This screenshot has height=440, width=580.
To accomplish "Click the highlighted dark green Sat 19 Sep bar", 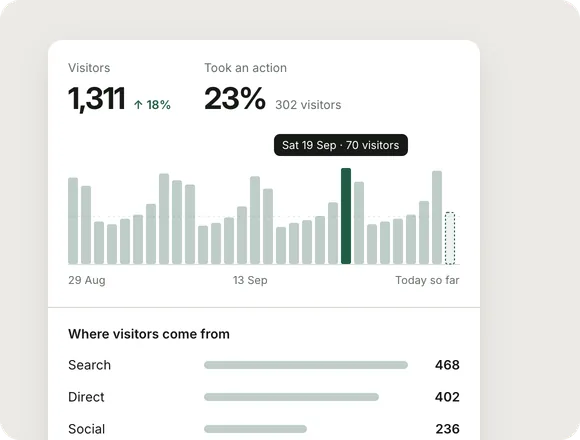I will pos(346,216).
